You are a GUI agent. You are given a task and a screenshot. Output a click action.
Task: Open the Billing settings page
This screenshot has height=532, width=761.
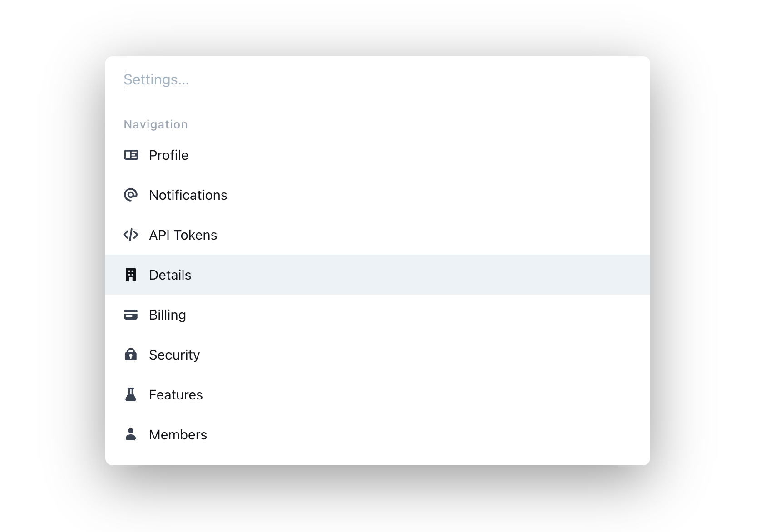[167, 315]
